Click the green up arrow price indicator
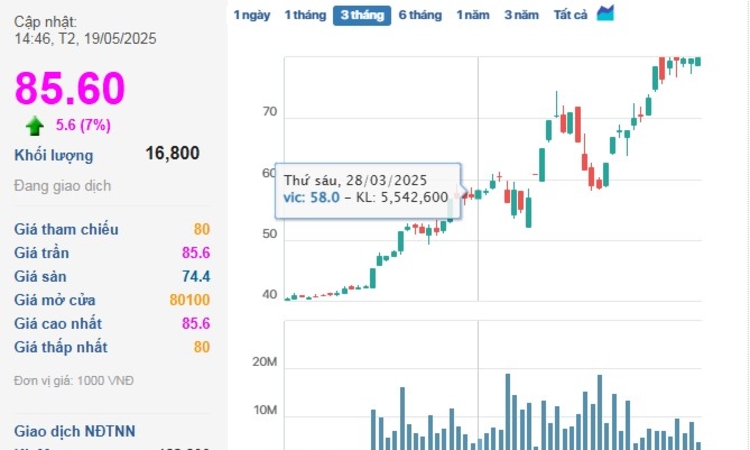750x450 pixels. click(x=35, y=125)
